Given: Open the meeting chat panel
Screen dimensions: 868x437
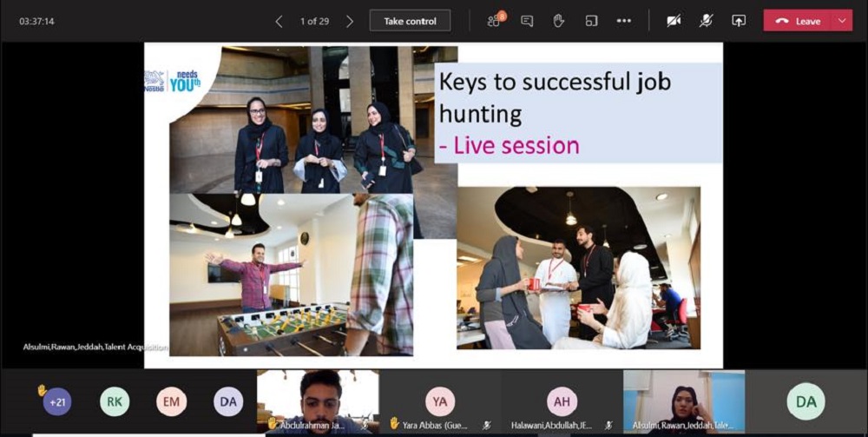Looking at the screenshot, I should [527, 21].
